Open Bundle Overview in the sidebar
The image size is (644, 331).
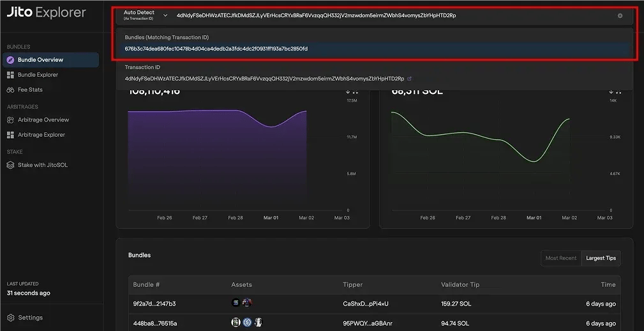click(50, 59)
